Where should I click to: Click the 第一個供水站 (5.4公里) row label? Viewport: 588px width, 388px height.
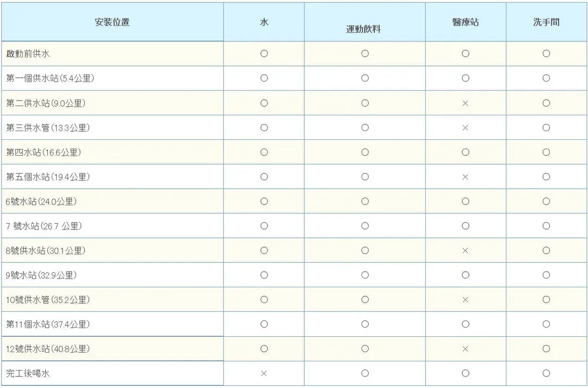click(x=51, y=78)
